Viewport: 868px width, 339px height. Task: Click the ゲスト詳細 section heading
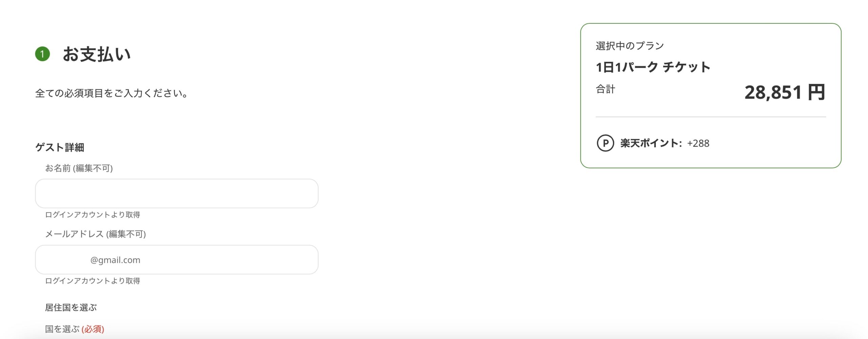60,147
